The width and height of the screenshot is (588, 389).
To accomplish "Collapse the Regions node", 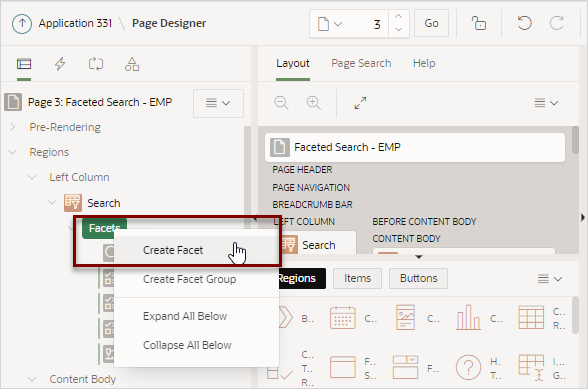I will pyautogui.click(x=13, y=152).
